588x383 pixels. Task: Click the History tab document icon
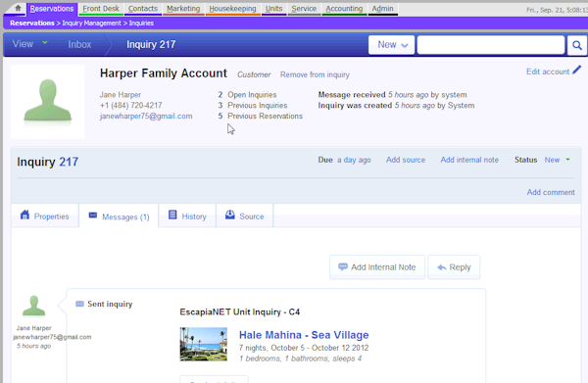pos(172,215)
